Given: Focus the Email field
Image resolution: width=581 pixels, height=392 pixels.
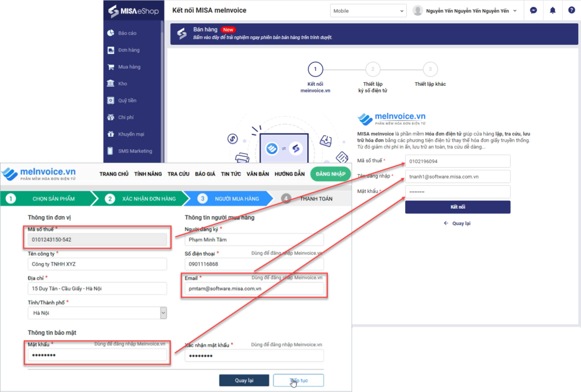Looking at the screenshot, I should tap(254, 289).
